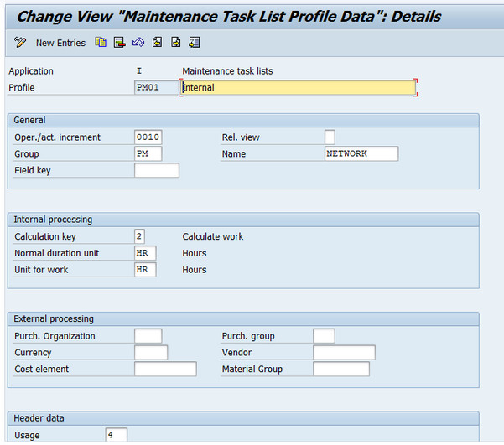Click the Material Group input field
Screen dimensions: 504x445
pyautogui.click(x=341, y=369)
